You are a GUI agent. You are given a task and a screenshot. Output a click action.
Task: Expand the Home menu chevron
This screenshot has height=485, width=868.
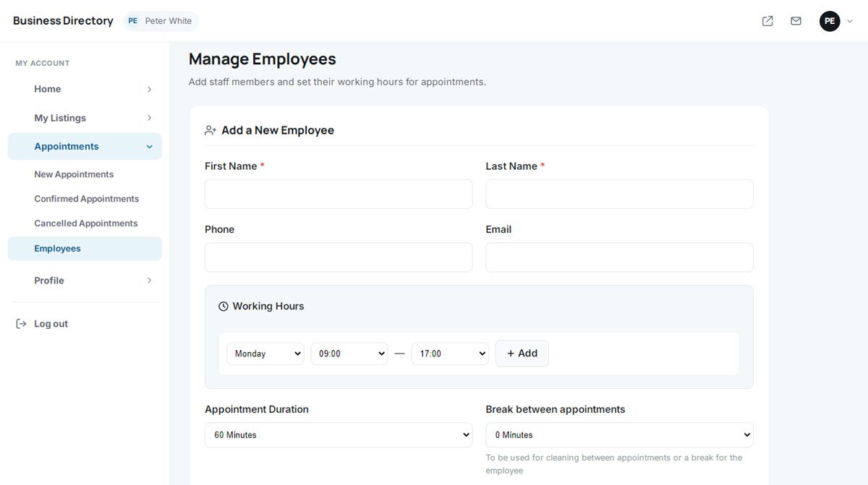tap(149, 89)
